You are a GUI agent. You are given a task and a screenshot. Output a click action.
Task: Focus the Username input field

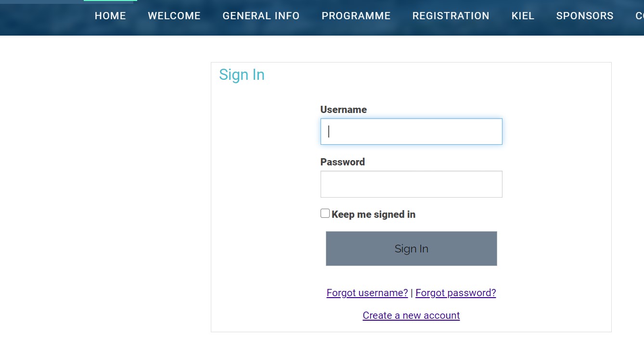click(x=412, y=131)
